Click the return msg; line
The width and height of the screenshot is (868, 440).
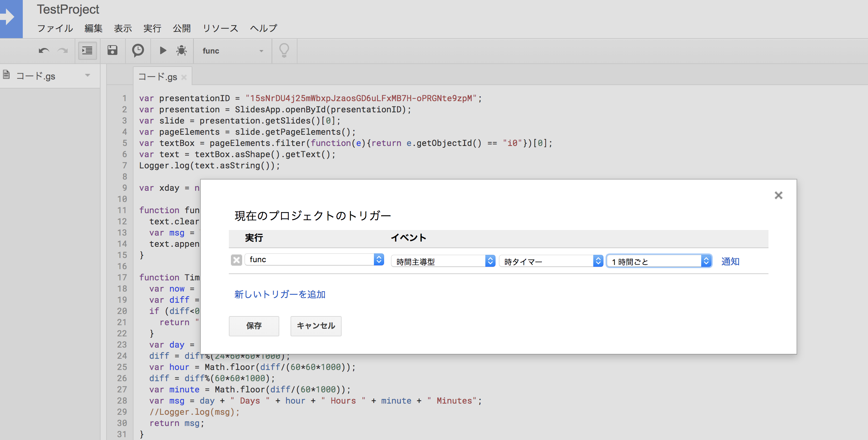tap(177, 423)
